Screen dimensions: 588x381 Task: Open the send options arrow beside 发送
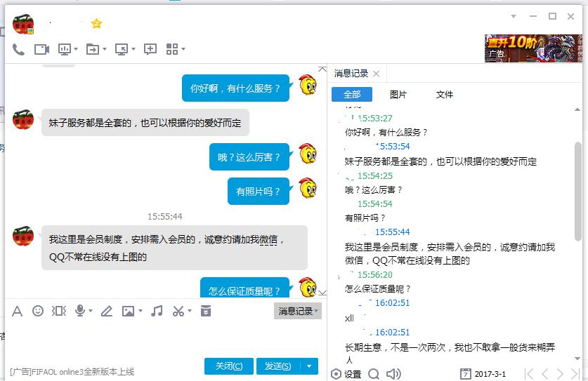click(309, 366)
